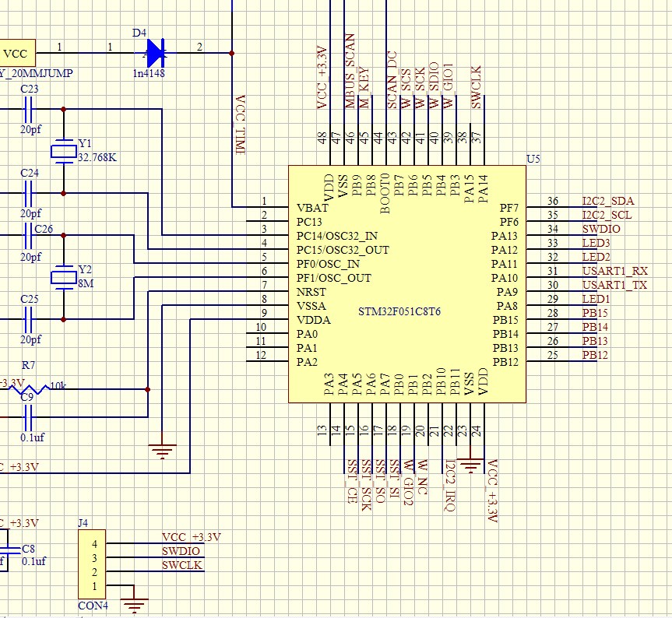Select the D4 1n4148 diode symbol
Viewport: 672px width, 618px height.
point(156,53)
